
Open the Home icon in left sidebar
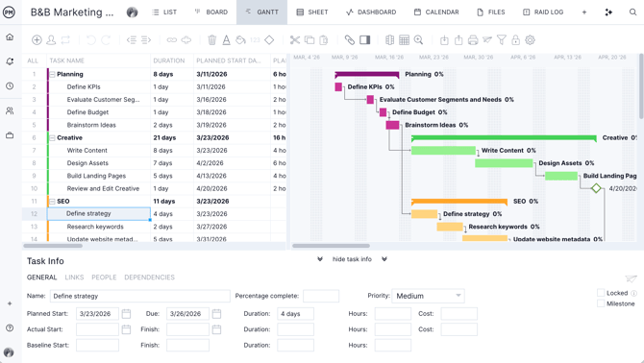click(x=10, y=36)
